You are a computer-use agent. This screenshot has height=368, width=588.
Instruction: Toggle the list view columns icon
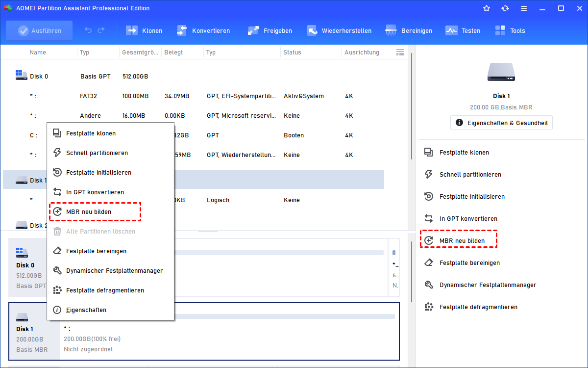click(x=400, y=52)
